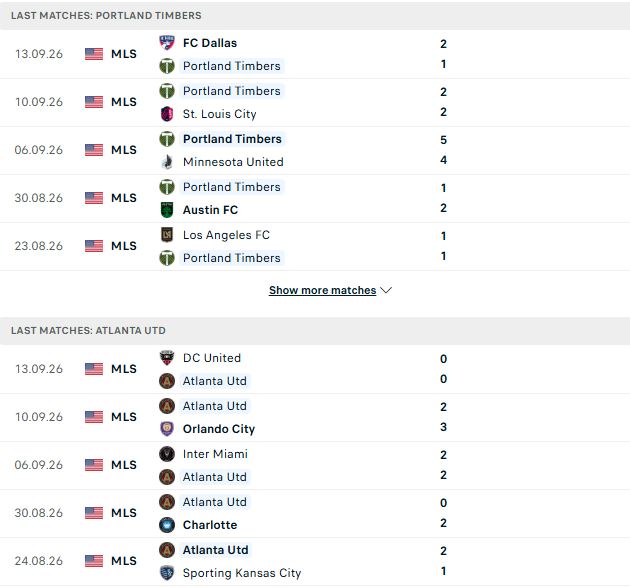The width and height of the screenshot is (630, 588).
Task: Click the Sporting Kansas City crest
Action: 167,573
